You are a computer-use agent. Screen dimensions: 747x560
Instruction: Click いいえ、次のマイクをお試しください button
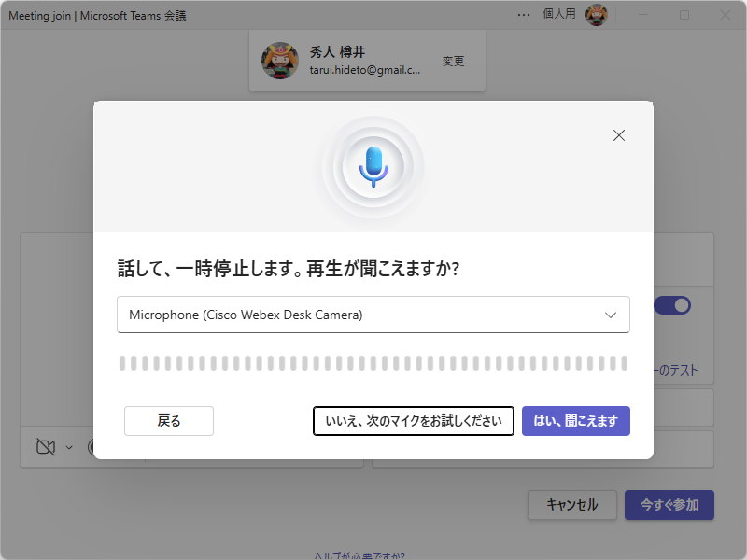413,421
